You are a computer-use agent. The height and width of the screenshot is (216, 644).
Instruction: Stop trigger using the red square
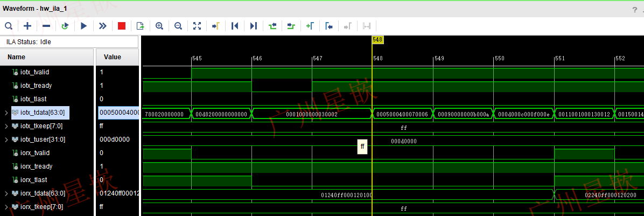[121, 26]
